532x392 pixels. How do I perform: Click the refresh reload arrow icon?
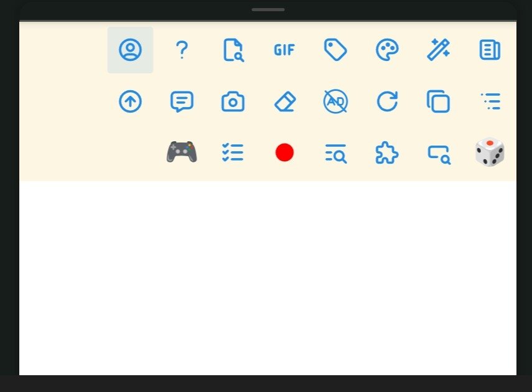pos(387,101)
